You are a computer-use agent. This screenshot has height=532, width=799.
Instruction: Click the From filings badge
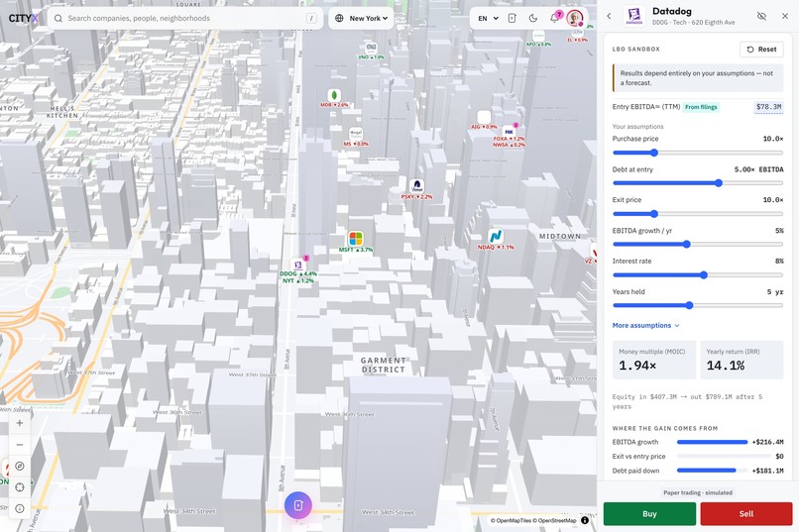[x=701, y=107]
